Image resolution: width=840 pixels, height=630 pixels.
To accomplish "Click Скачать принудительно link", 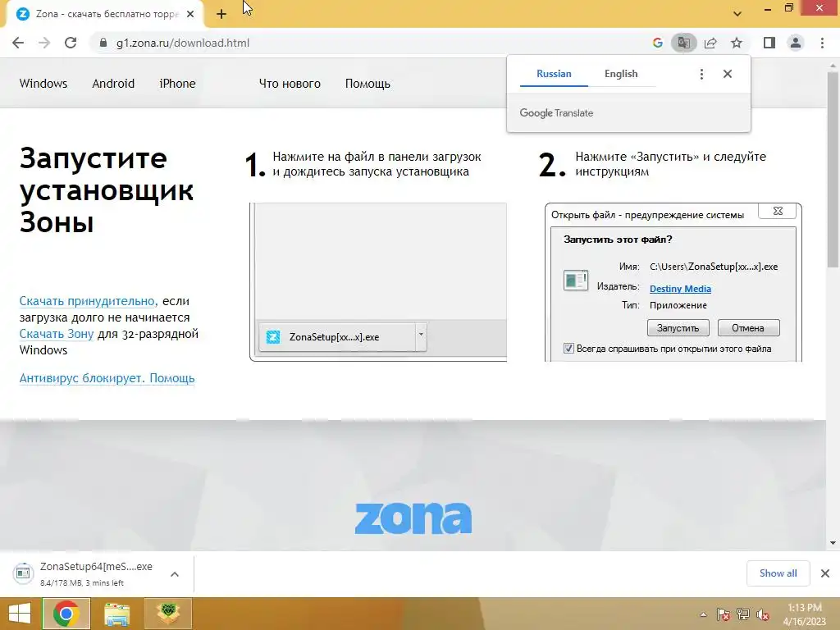I will (x=87, y=301).
